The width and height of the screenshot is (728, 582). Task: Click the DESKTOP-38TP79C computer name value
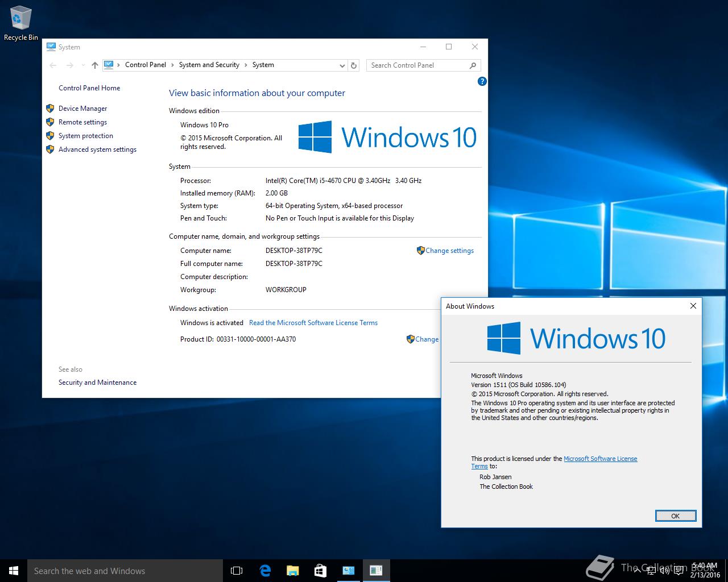tap(294, 251)
